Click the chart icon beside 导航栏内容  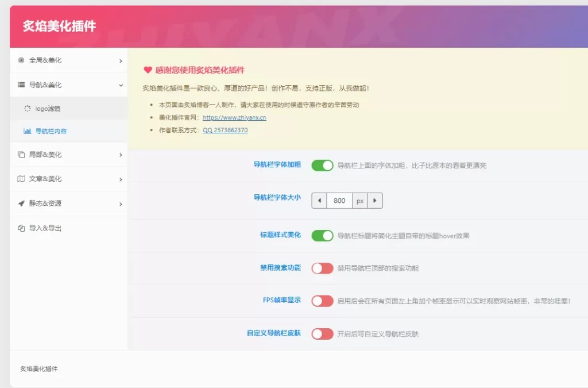[x=26, y=131]
